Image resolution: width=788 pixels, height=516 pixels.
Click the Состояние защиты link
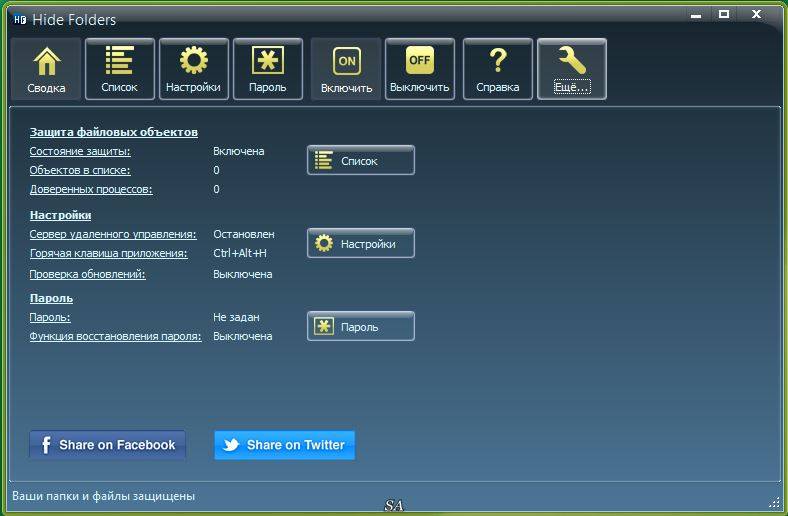[x=80, y=151]
